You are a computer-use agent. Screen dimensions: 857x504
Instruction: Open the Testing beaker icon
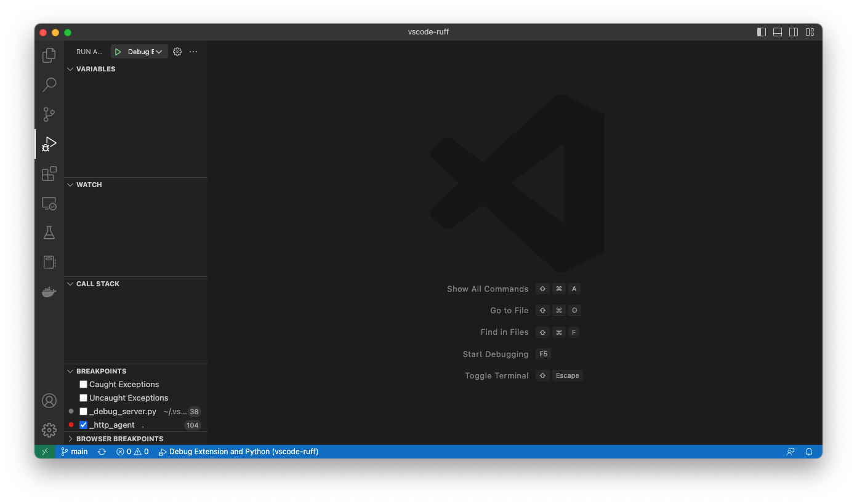(x=49, y=232)
